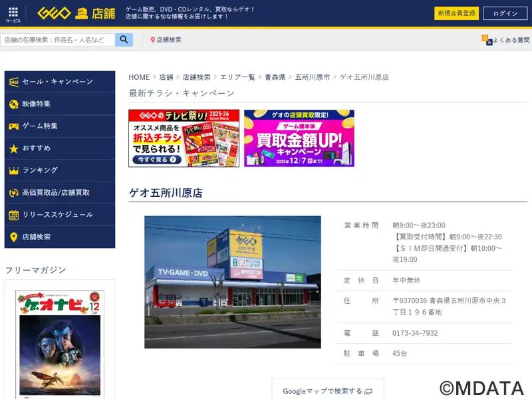Open おすすめ menu item
Image resolution: width=532 pixels, height=399 pixels.
pyautogui.click(x=60, y=148)
